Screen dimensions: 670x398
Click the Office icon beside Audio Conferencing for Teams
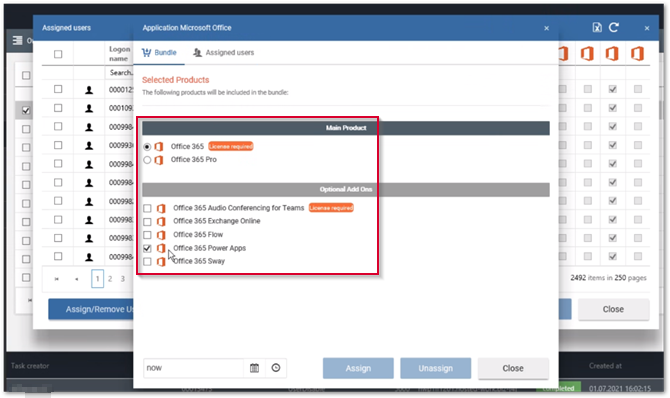tap(161, 208)
